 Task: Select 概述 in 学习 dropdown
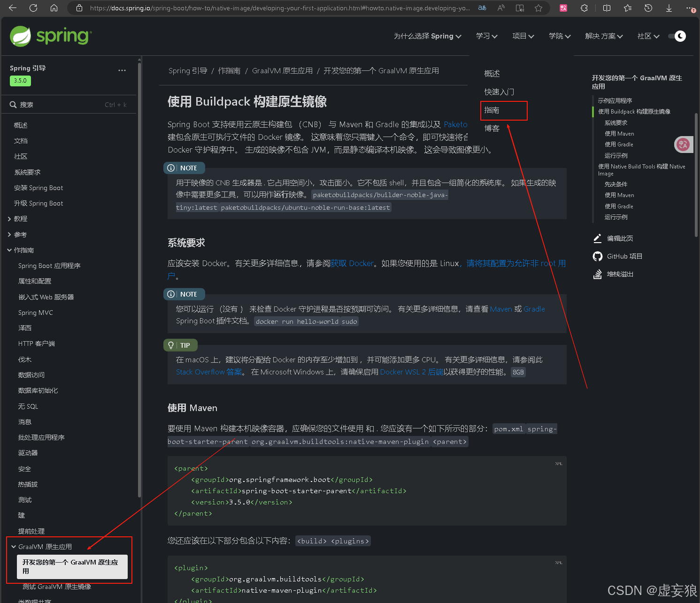(492, 74)
